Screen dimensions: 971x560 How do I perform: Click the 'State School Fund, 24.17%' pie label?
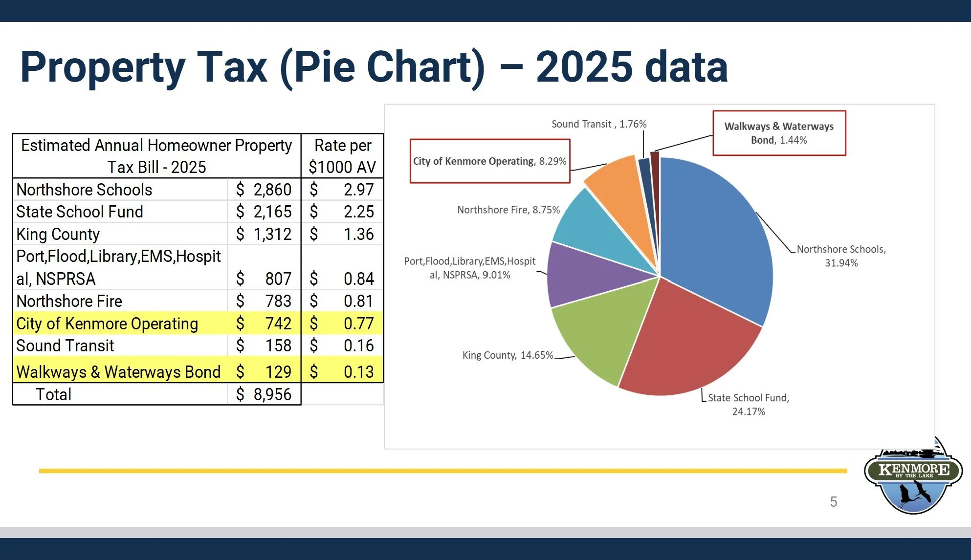click(x=749, y=405)
